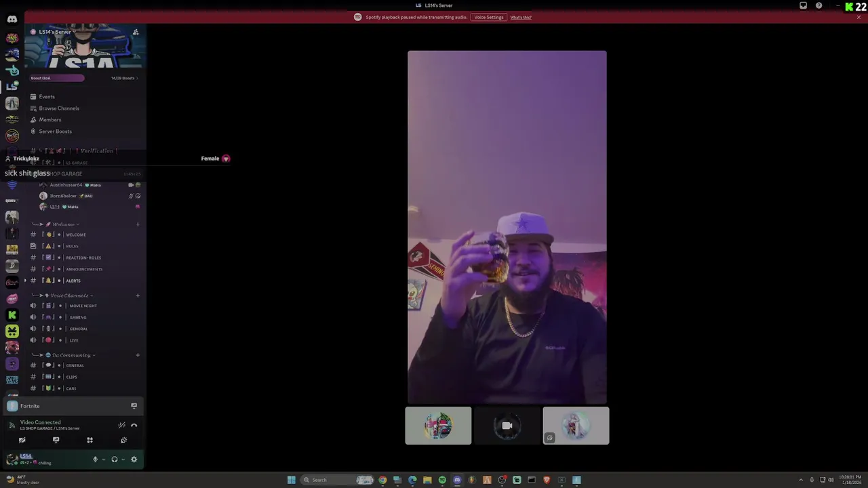Screen dimensions: 868x488
Task: Open the Discord help icon
Action: pos(818,5)
